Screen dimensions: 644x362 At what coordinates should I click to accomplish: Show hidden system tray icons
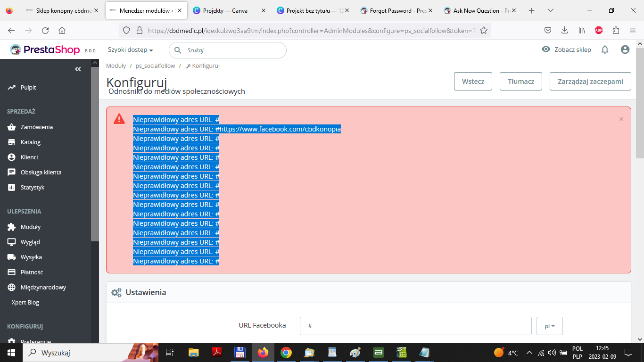tap(529, 353)
